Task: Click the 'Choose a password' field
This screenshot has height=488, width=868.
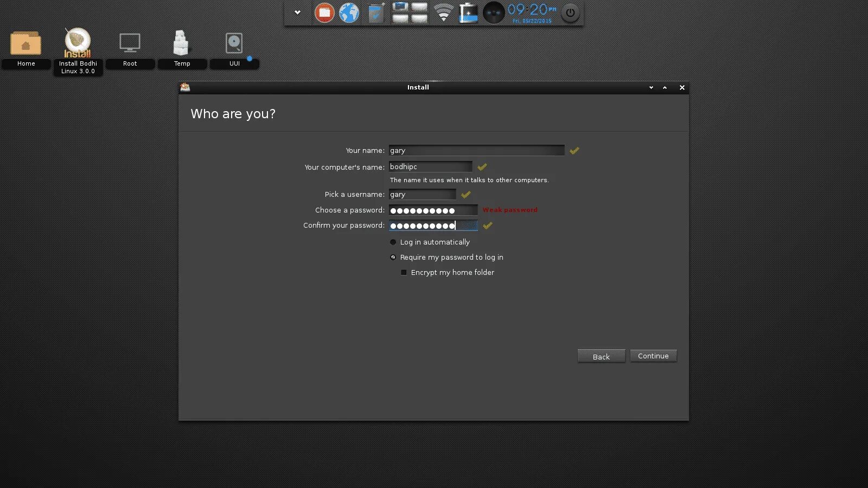Action: point(433,210)
